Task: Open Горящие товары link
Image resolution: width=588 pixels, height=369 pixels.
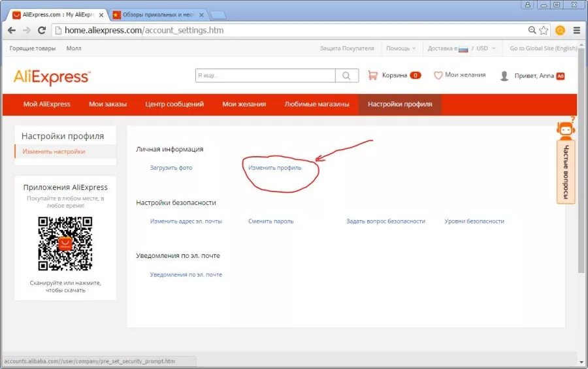Action: pyautogui.click(x=33, y=48)
